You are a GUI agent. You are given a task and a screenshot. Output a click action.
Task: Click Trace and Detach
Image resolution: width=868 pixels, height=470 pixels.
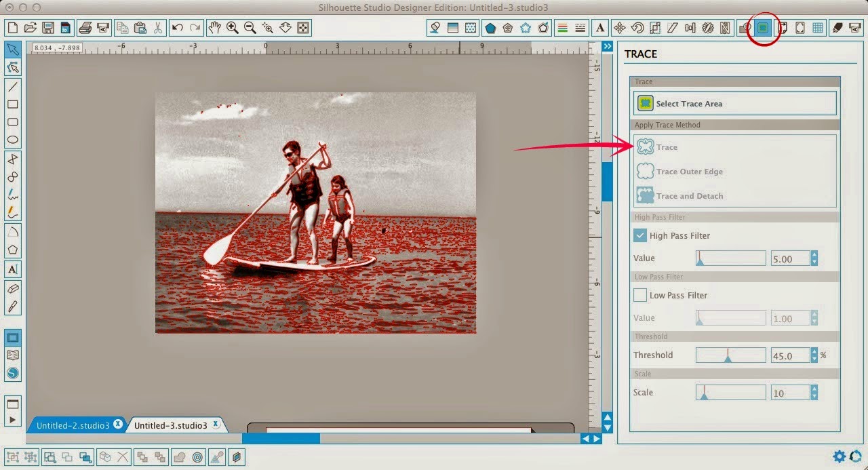(688, 196)
